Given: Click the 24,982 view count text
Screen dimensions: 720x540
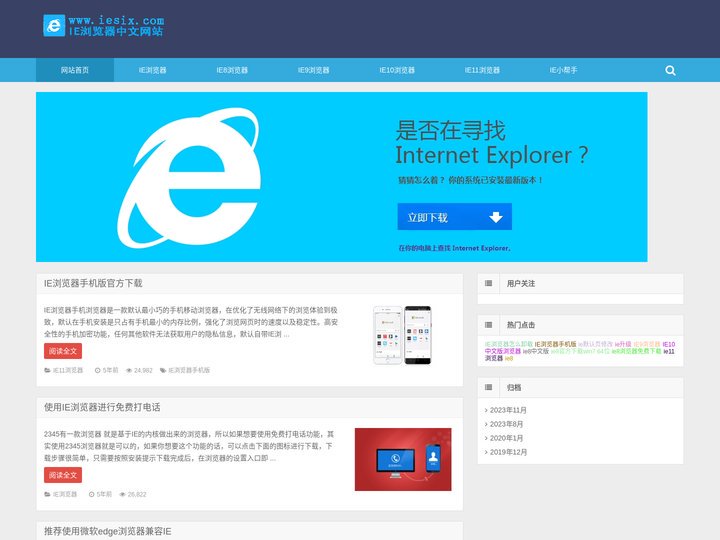Looking at the screenshot, I should (143, 370).
